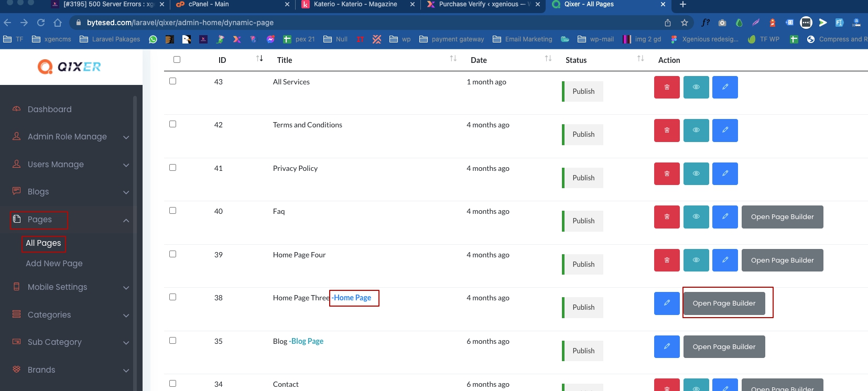Screen dimensions: 868x391
Task: Check the row with ID 42
Action: click(172, 124)
